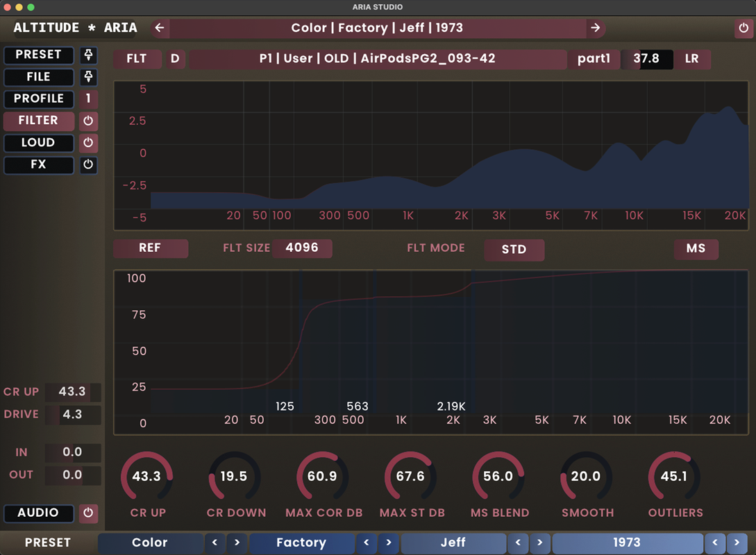The image size is (756, 555).
Task: Open the Factory preset bank dropdown
Action: point(302,543)
